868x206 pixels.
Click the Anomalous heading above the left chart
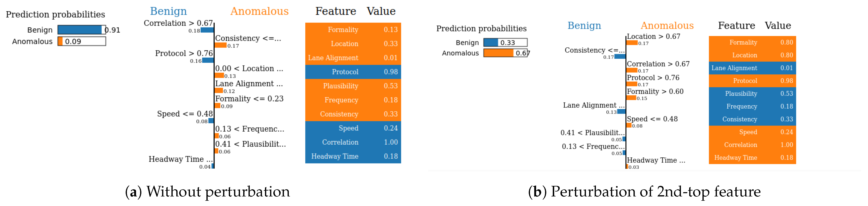[x=259, y=11]
